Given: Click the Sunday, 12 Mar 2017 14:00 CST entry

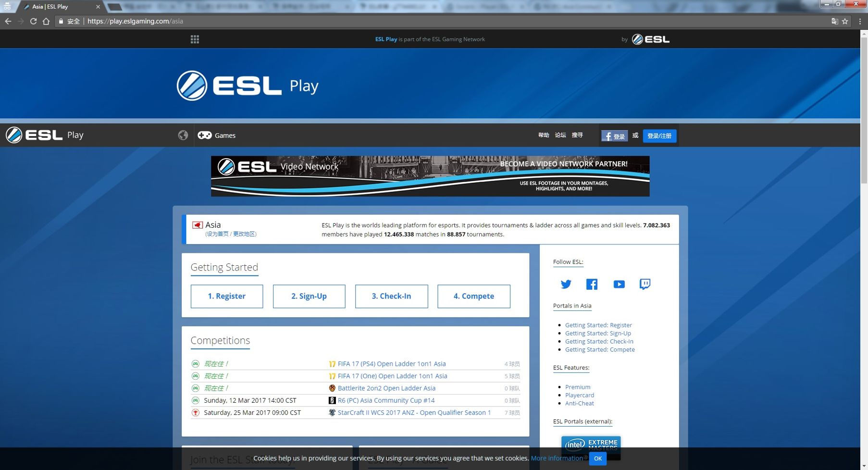Looking at the screenshot, I should [250, 400].
